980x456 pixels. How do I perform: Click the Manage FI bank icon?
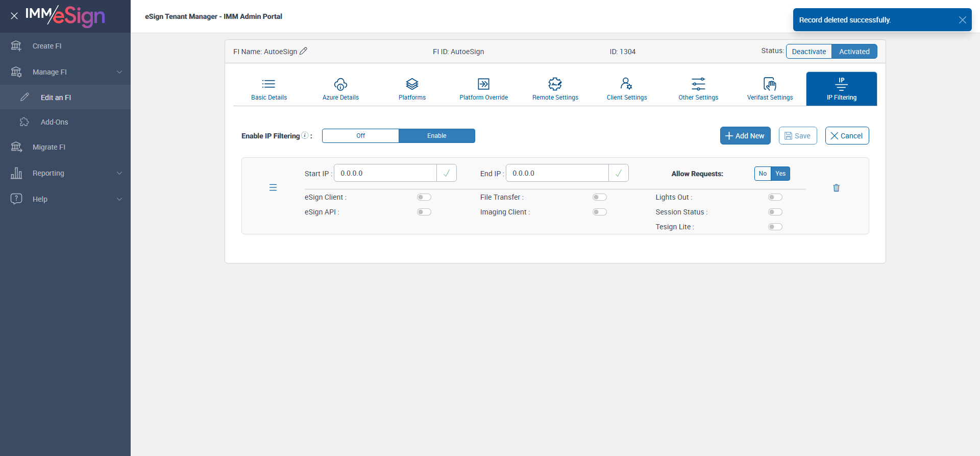pos(16,72)
